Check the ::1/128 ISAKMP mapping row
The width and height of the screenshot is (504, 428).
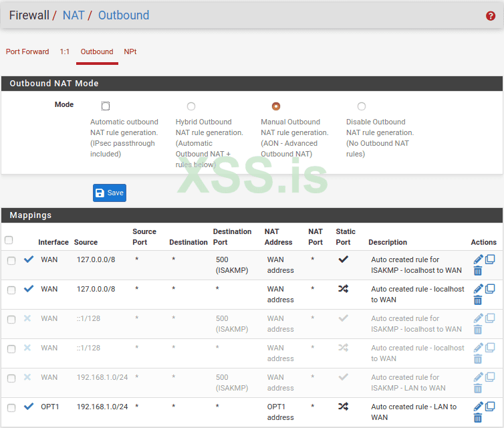click(11, 319)
